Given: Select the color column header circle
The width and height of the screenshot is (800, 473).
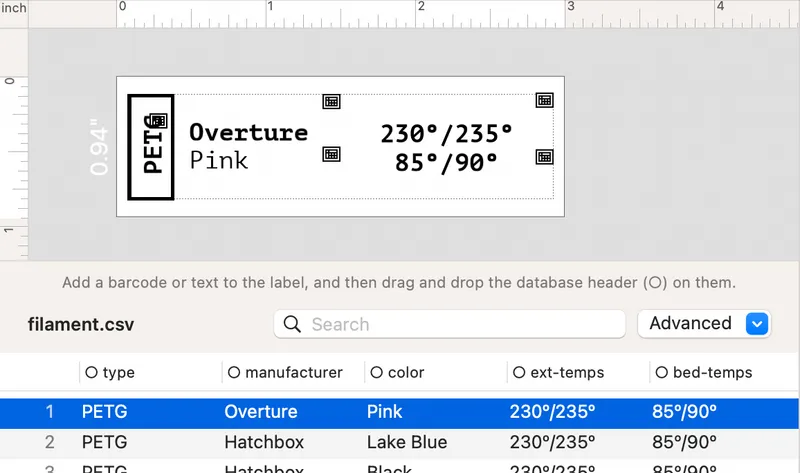Looking at the screenshot, I should point(377,372).
